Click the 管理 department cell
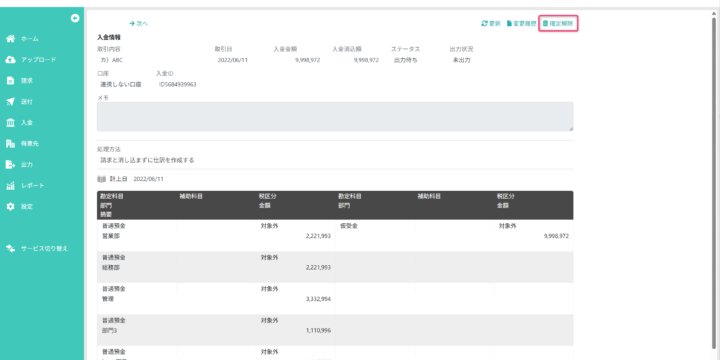The image size is (720, 360). (x=108, y=299)
